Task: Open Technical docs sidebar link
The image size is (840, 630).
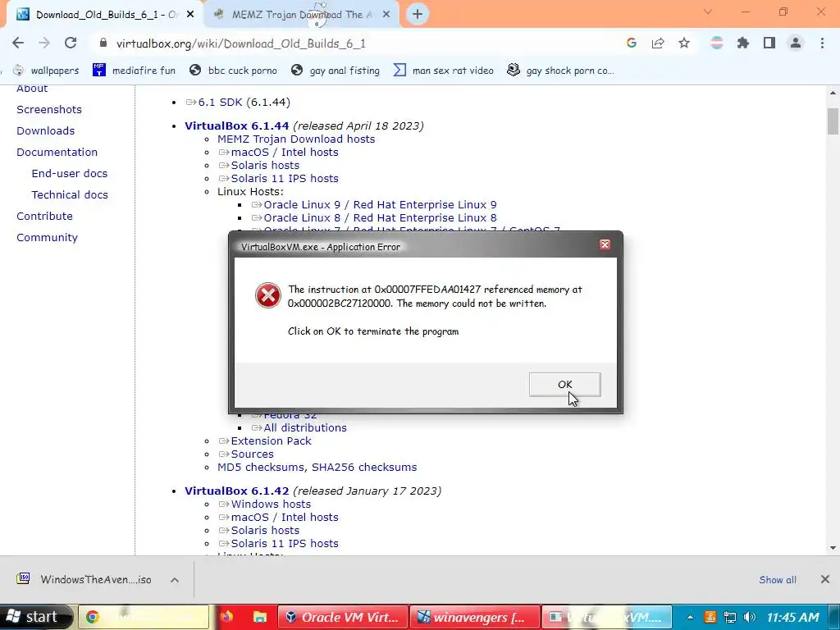Action: [x=70, y=195]
